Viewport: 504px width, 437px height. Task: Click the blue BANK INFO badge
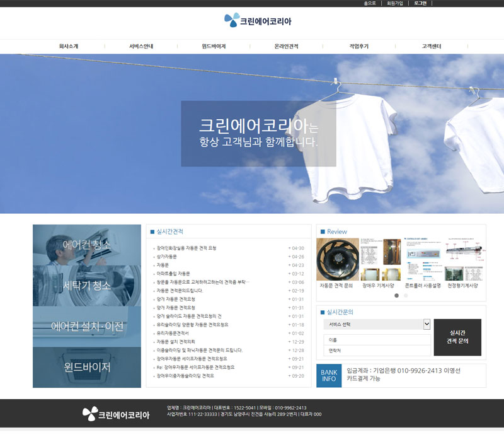pos(329,375)
